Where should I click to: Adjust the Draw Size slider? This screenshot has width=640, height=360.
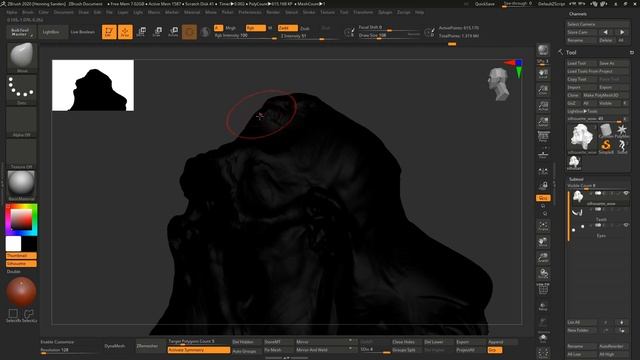pyautogui.click(x=389, y=36)
